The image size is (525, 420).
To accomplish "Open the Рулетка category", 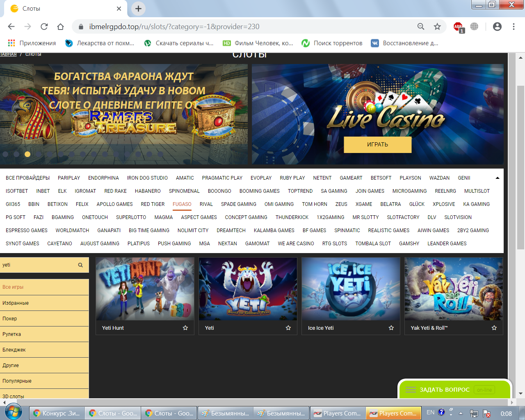I will pos(44,334).
